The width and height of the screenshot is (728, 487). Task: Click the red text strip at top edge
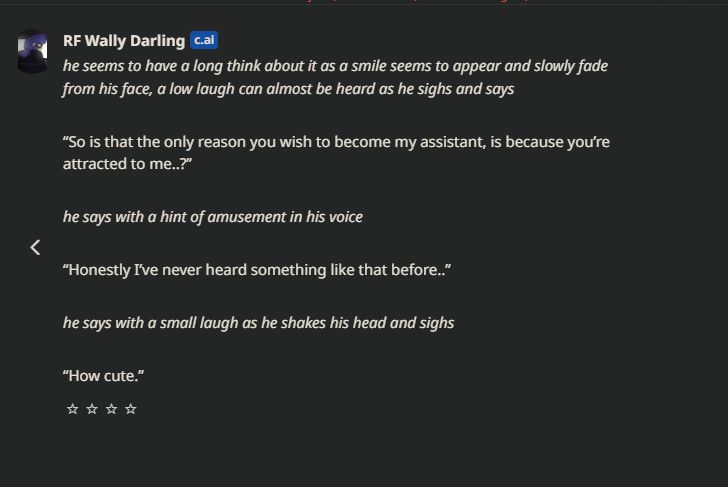coord(420,2)
